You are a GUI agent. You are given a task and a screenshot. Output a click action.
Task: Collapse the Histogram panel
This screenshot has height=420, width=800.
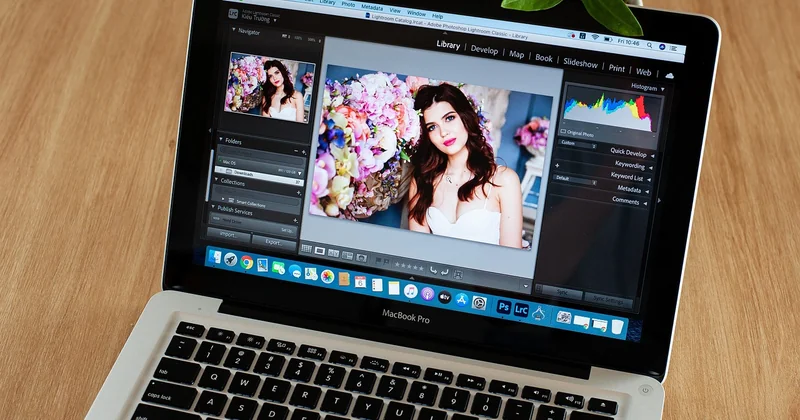click(x=662, y=89)
